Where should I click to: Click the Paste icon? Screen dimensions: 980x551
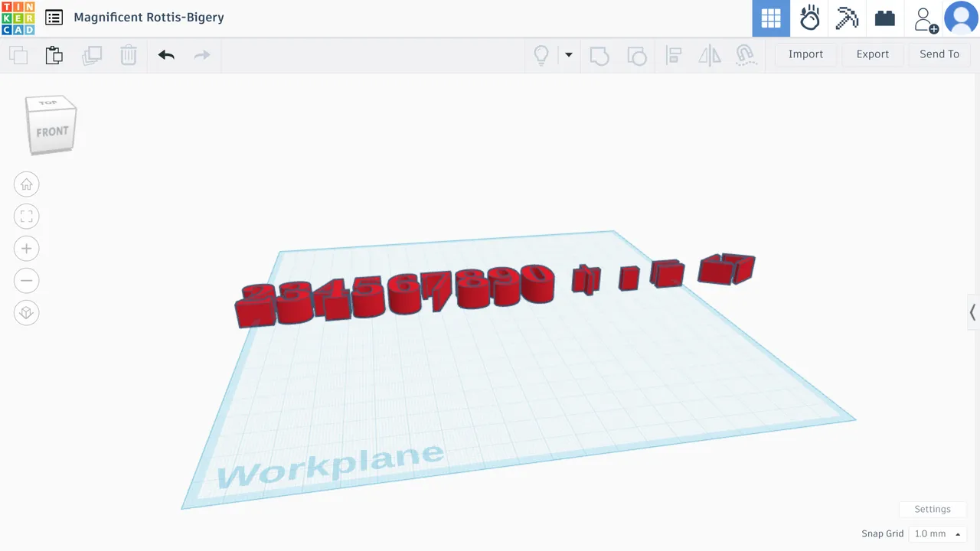(x=54, y=55)
